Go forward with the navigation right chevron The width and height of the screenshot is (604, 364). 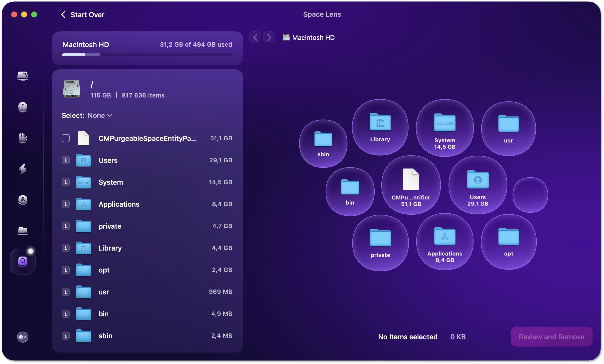click(269, 38)
